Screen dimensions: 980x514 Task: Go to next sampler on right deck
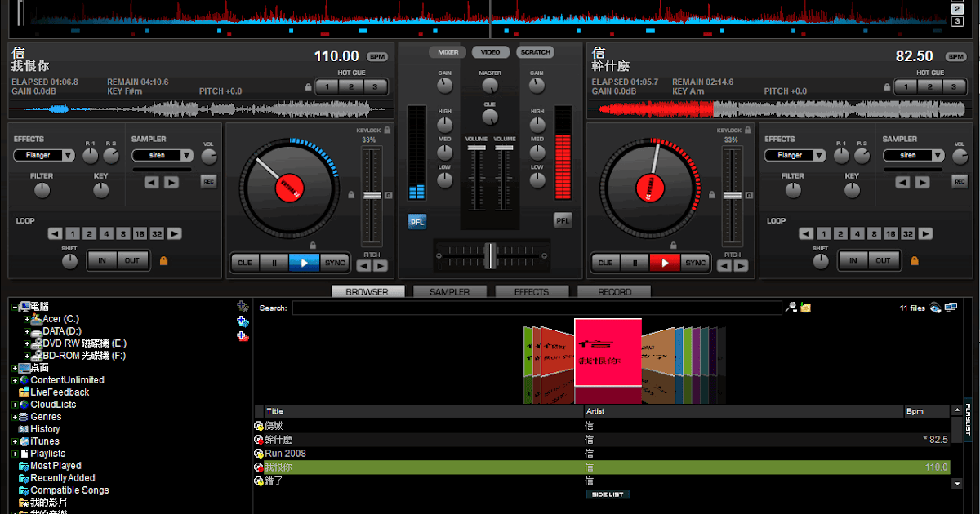[x=922, y=183]
